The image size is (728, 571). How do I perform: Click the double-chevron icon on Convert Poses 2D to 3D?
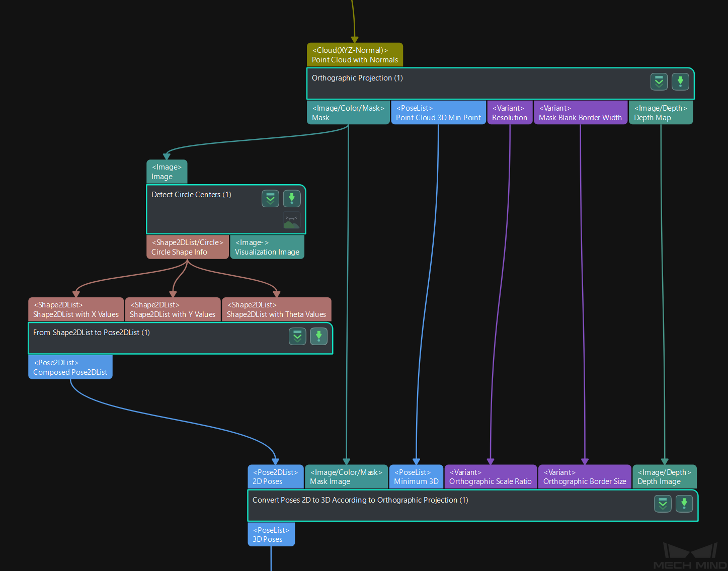[x=663, y=503]
